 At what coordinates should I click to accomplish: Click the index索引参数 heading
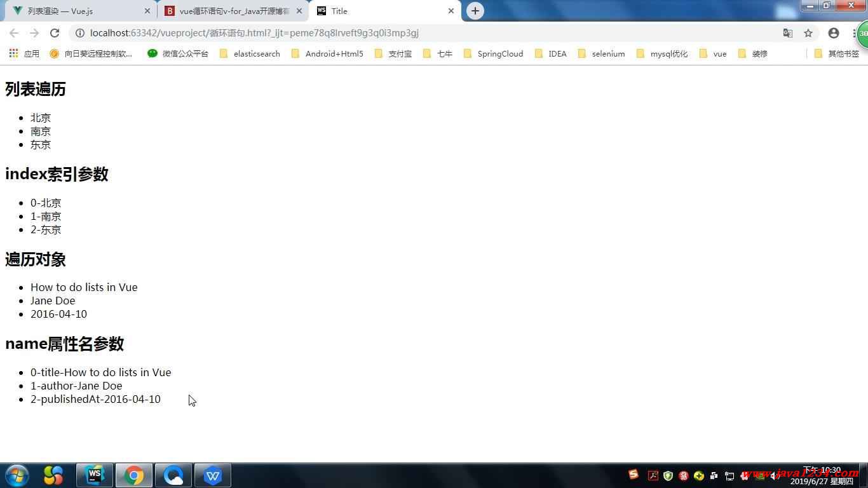[57, 174]
